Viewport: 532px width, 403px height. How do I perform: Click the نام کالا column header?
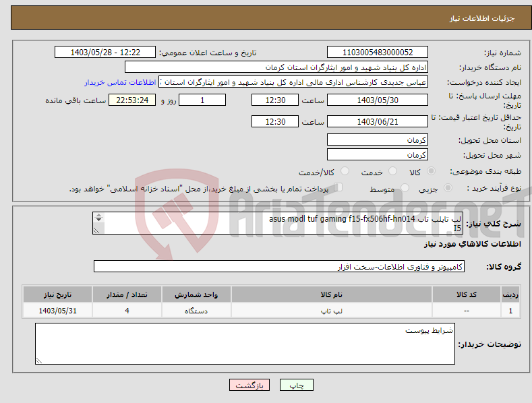pos(332,294)
